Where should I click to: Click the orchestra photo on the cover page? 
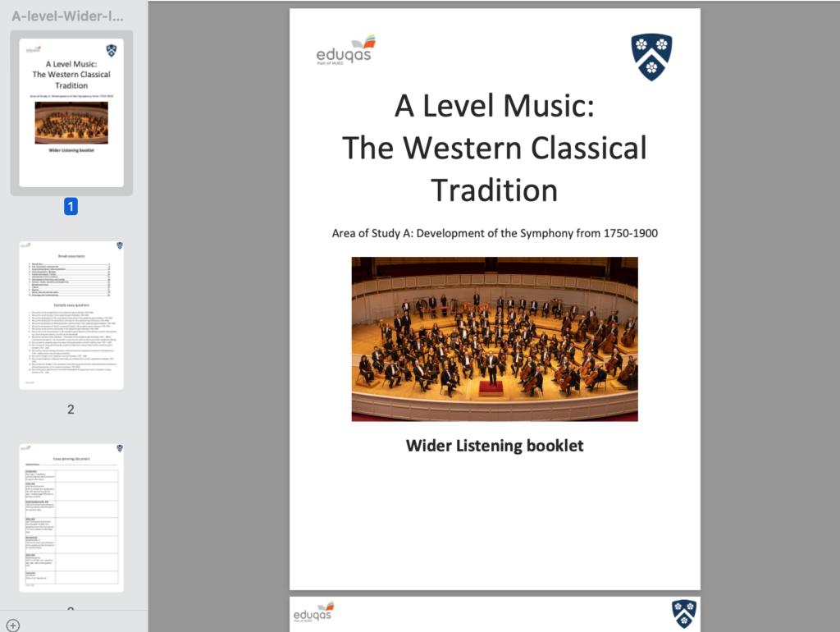click(495, 339)
